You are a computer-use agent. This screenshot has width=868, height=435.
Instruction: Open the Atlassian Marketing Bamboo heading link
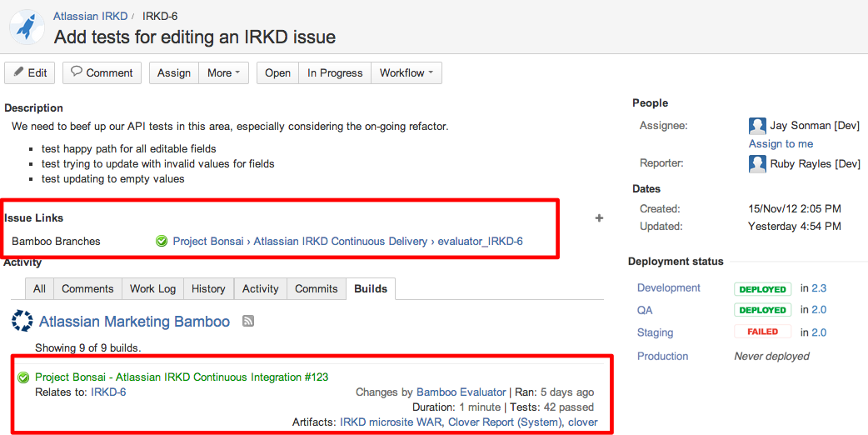point(134,322)
